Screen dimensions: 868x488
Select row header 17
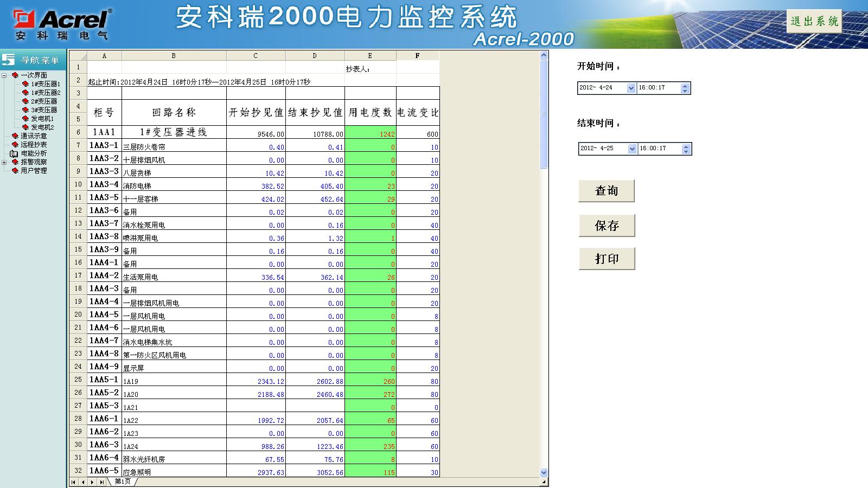(78, 275)
